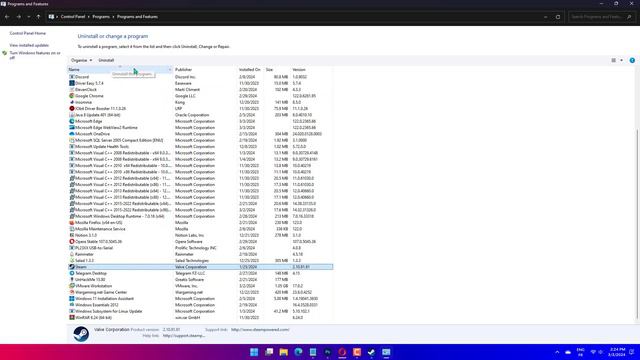This screenshot has width=640, height=360.
Task: Open recent locations dropdown arrow
Action: tap(29, 17)
